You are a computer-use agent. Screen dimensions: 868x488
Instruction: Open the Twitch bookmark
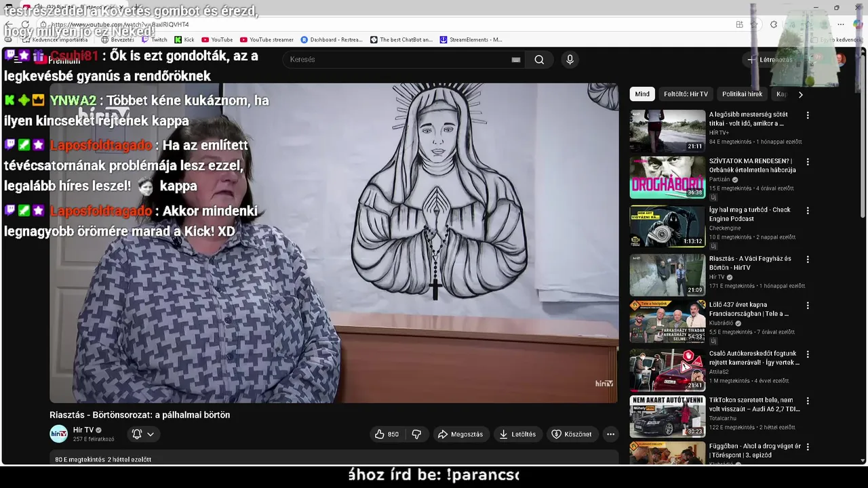pos(155,40)
